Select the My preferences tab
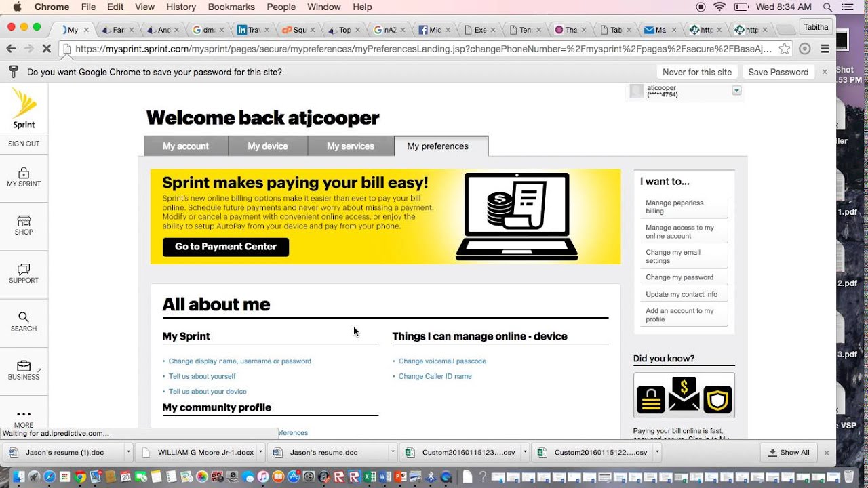This screenshot has height=488, width=868. coord(438,146)
